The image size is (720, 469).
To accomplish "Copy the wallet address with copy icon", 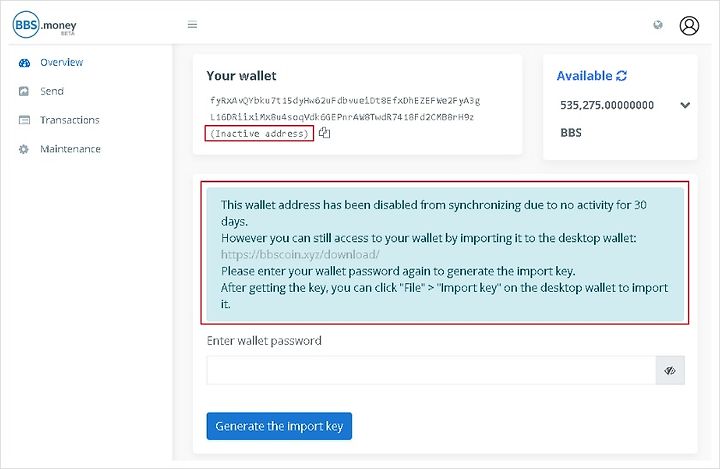I will 325,133.
